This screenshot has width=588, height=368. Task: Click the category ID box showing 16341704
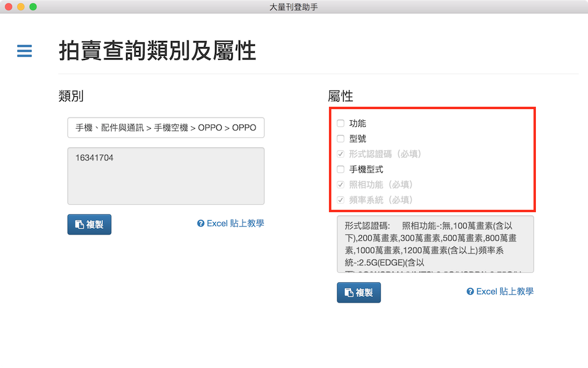click(x=165, y=175)
